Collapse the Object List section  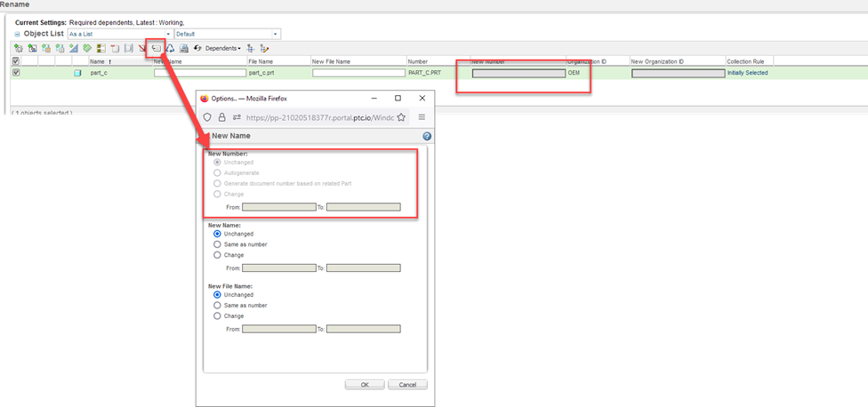point(17,35)
